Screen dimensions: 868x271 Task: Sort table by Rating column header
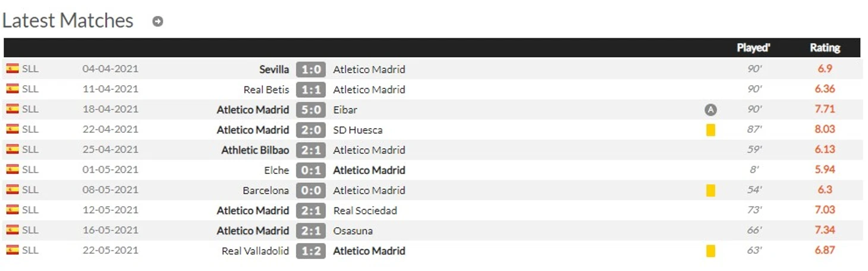click(x=825, y=48)
